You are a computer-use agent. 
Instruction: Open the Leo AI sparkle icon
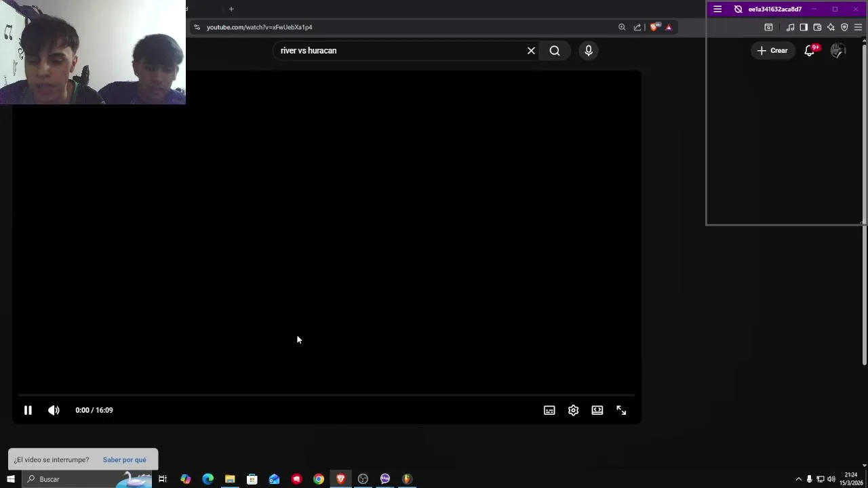point(831,27)
